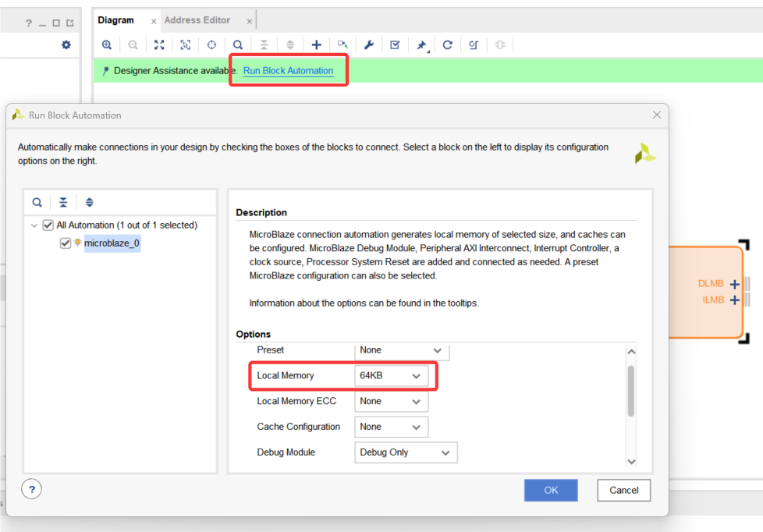Click the Local Memory option label
The image size is (763, 532).
tap(286, 376)
